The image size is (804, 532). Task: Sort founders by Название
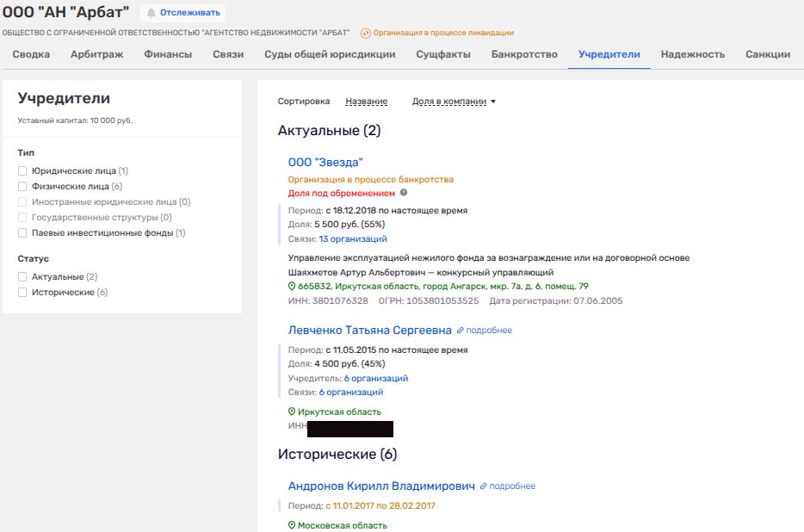click(366, 102)
